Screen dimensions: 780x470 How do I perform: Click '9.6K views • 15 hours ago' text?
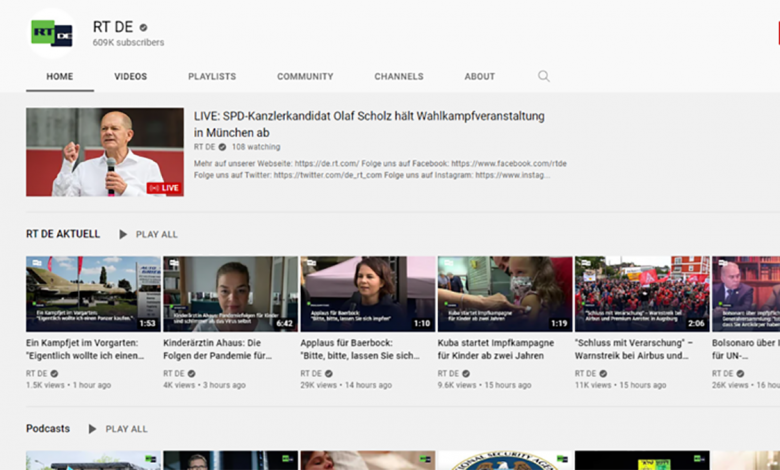(x=485, y=385)
